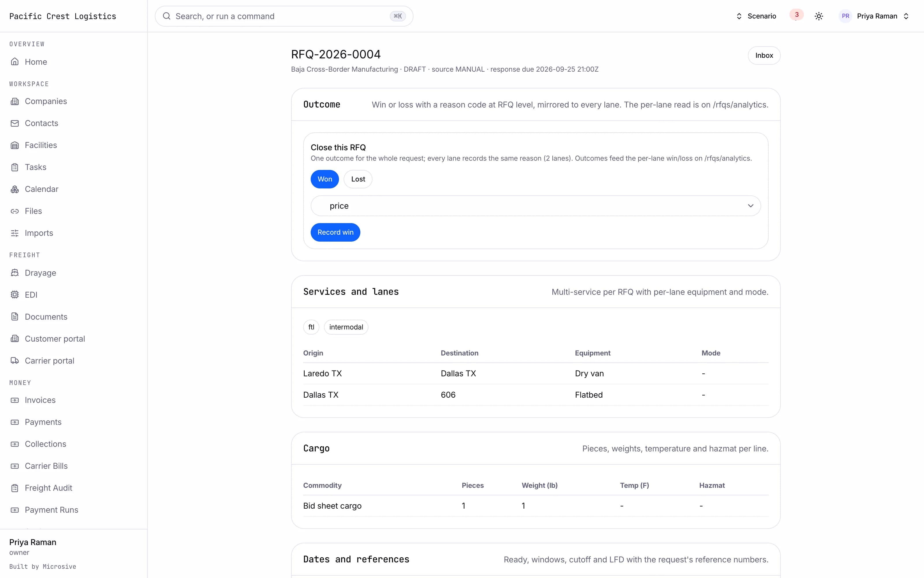
Task: Click the Flatbed equipment cell
Action: point(589,395)
